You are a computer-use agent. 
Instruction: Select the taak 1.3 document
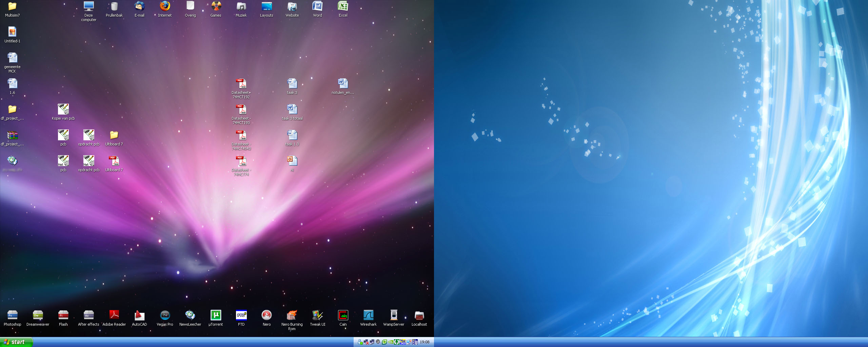(x=292, y=138)
